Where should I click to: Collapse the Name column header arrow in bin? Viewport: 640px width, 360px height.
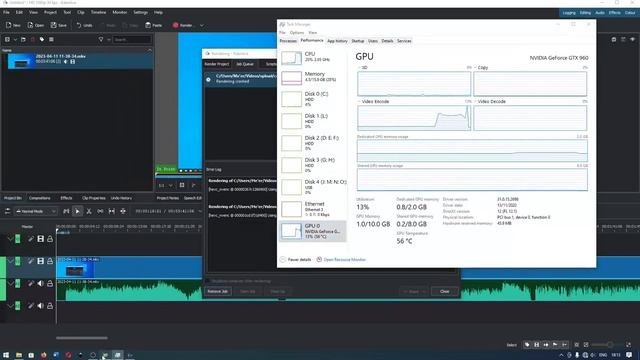tap(149, 50)
